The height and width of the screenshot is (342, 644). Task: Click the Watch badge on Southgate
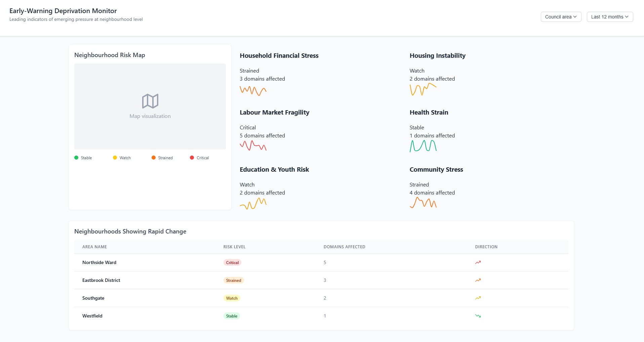pyautogui.click(x=232, y=298)
